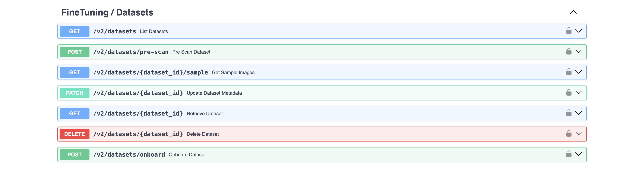Screen dimensions: 644x171
Task: Click authorization lock for Pre Scan Dataset
Action: (x=569, y=51)
